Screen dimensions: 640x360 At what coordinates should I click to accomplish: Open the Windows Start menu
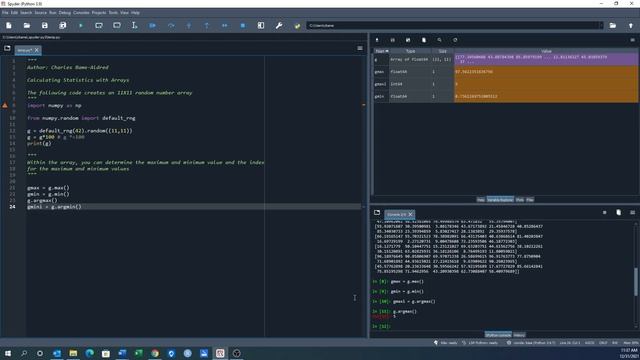click(x=7, y=353)
